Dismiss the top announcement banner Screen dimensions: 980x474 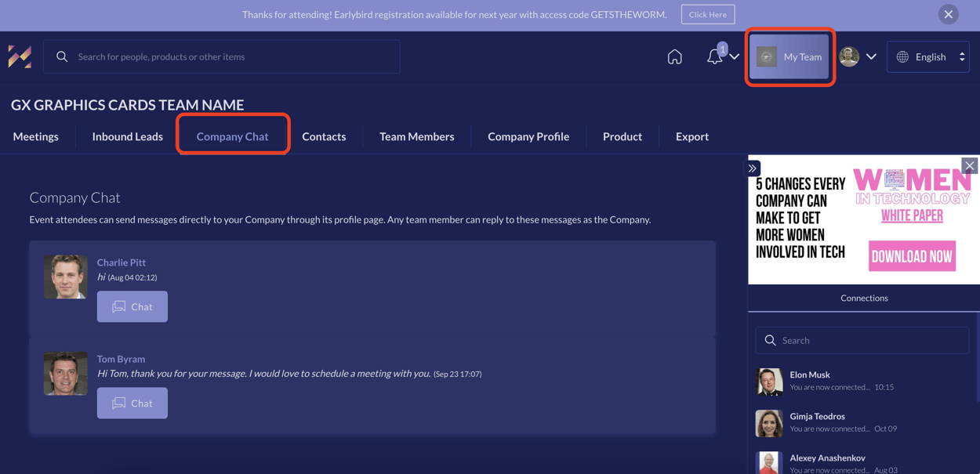(948, 14)
